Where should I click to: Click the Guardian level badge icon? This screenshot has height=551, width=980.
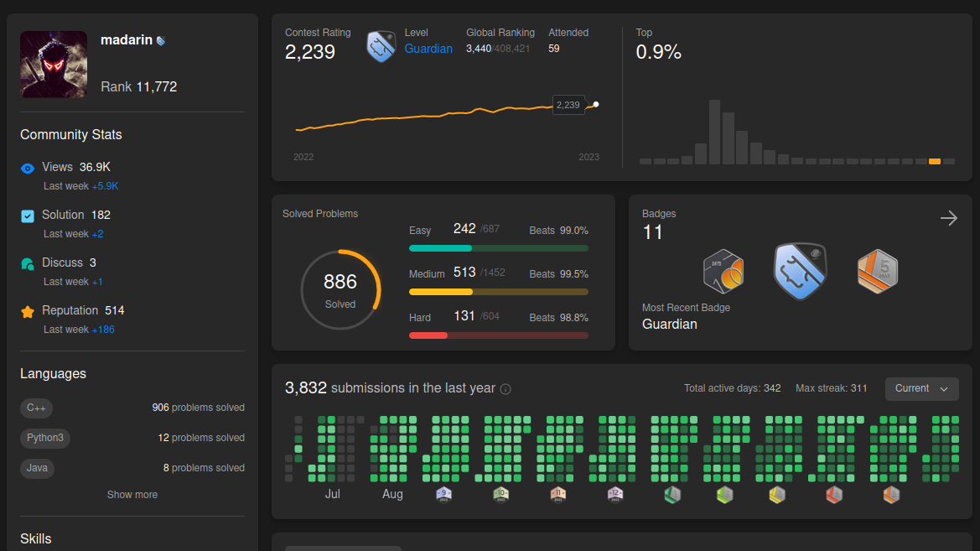(x=381, y=46)
